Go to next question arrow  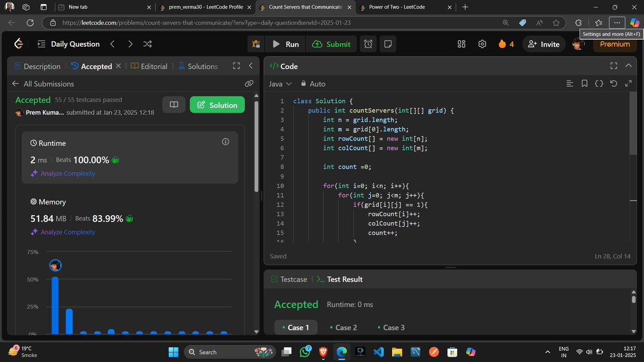(130, 44)
